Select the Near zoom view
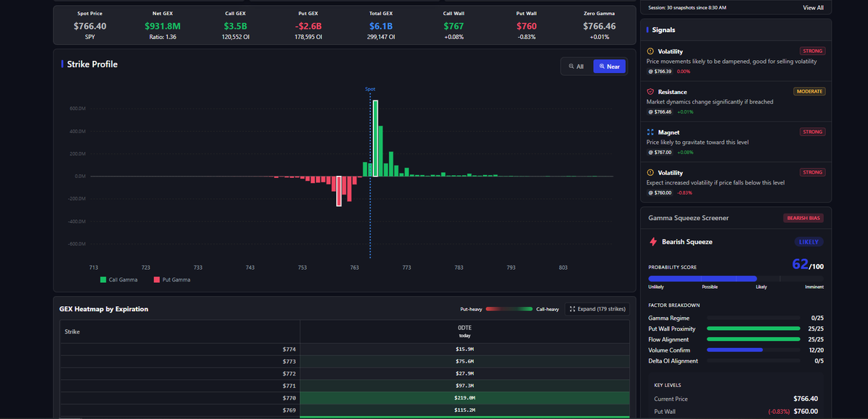868x419 pixels. tap(610, 67)
